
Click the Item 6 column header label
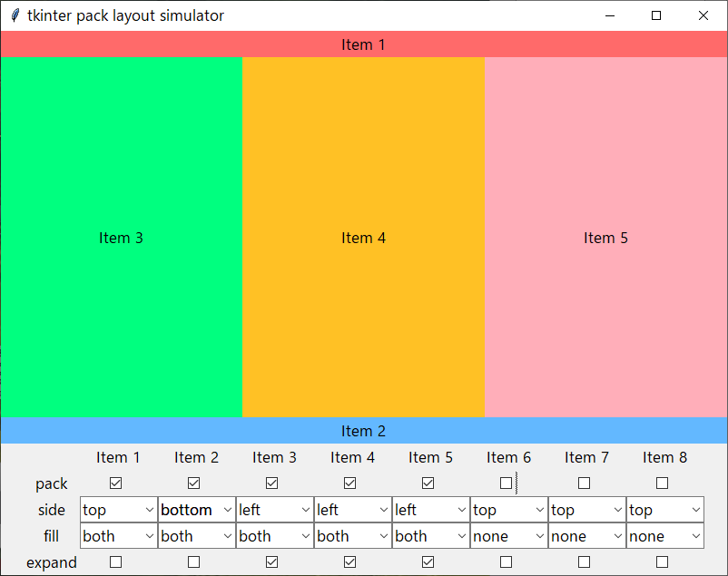click(508, 457)
